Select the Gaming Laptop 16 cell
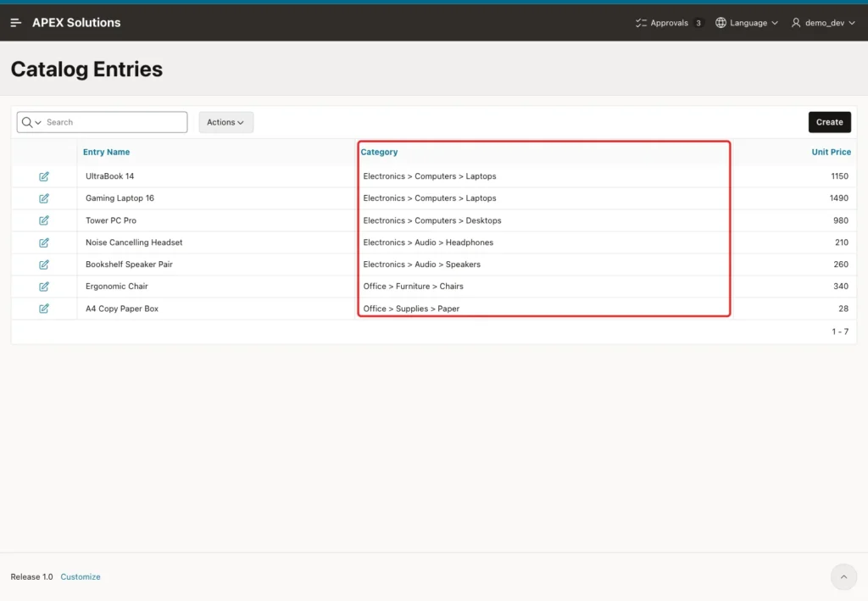The width and height of the screenshot is (868, 601). [x=120, y=198]
